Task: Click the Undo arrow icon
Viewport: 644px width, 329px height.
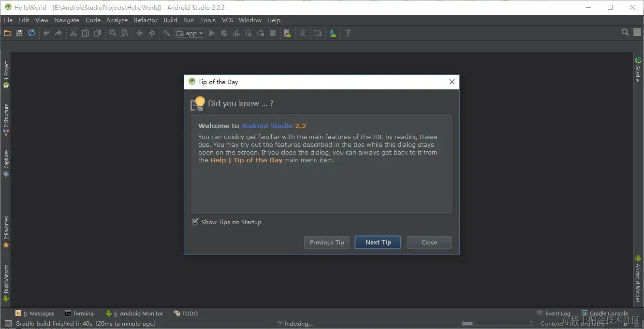Action: coord(46,33)
